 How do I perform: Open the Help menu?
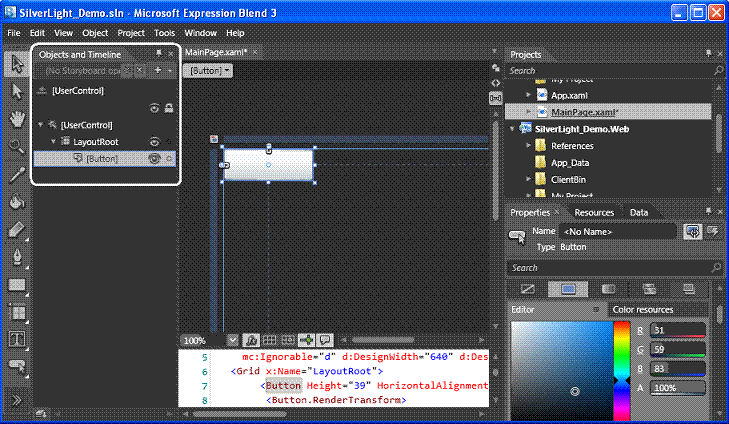235,33
